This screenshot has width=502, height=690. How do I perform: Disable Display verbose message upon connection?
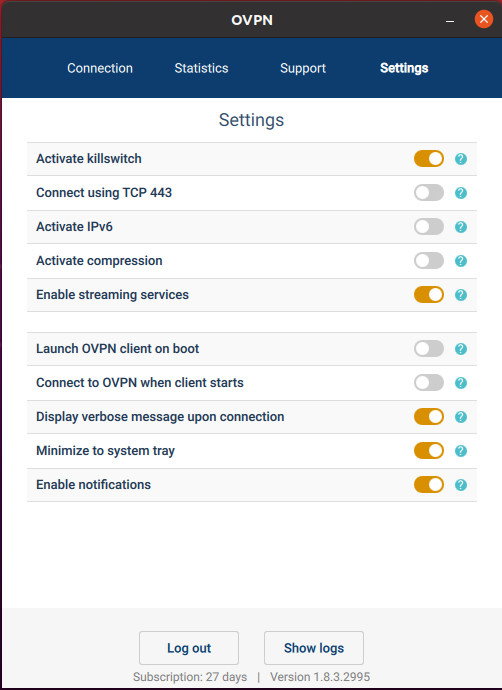point(429,417)
